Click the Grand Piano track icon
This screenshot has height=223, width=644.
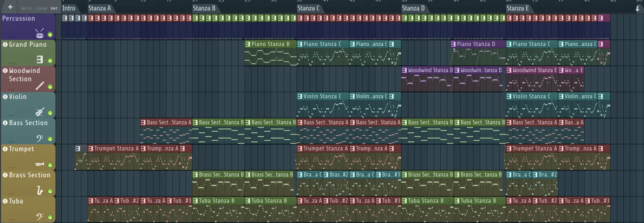[40, 60]
